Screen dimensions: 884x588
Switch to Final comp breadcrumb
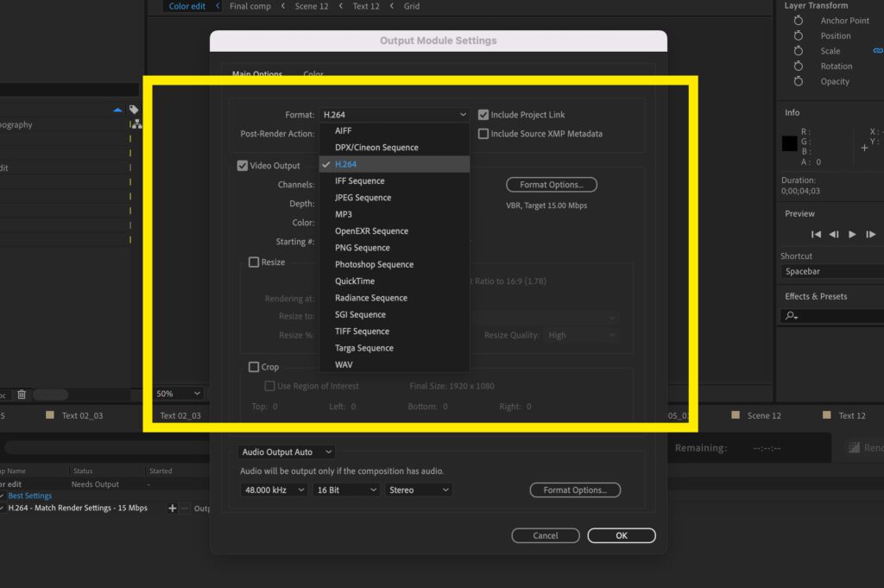(250, 6)
